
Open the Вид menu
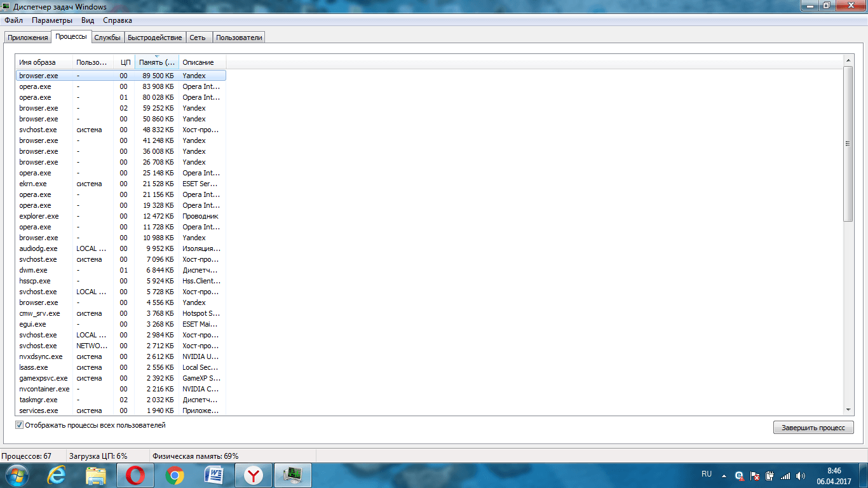pos(88,20)
